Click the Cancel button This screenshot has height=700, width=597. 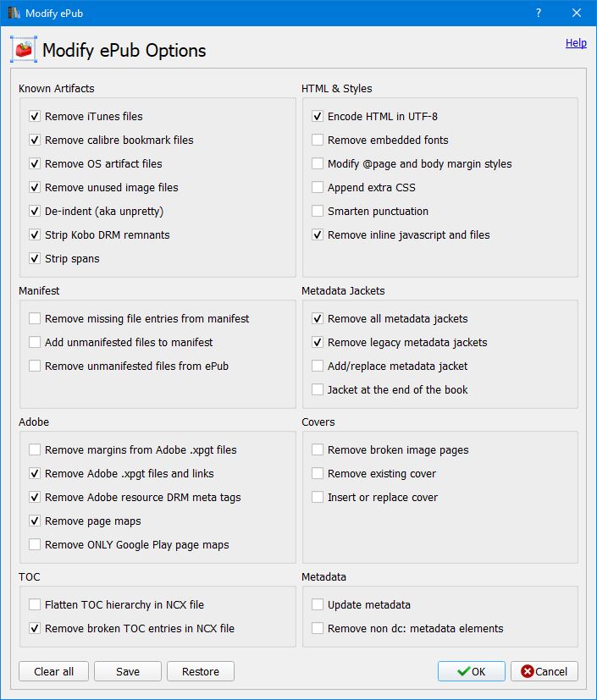tap(544, 671)
